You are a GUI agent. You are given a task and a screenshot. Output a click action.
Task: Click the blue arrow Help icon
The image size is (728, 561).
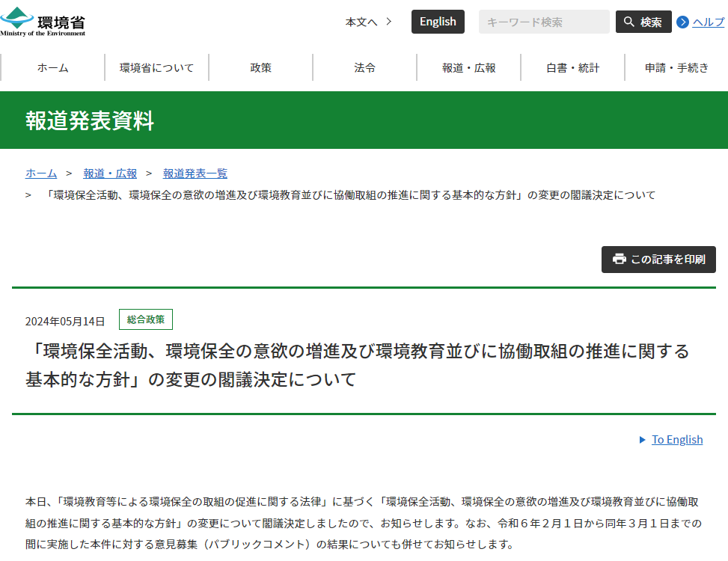coord(682,22)
